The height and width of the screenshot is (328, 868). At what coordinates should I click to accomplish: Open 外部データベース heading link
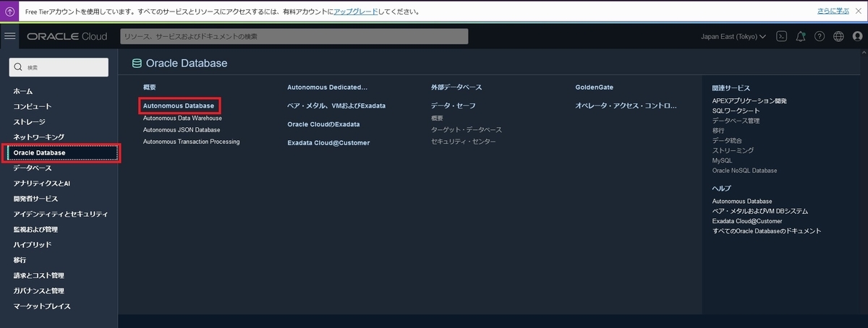(456, 87)
